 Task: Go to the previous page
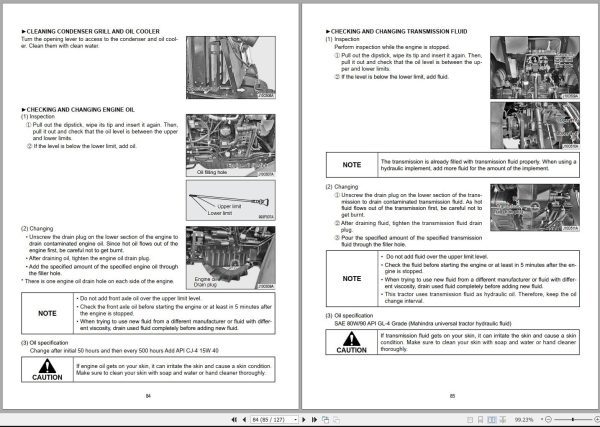coord(244,420)
